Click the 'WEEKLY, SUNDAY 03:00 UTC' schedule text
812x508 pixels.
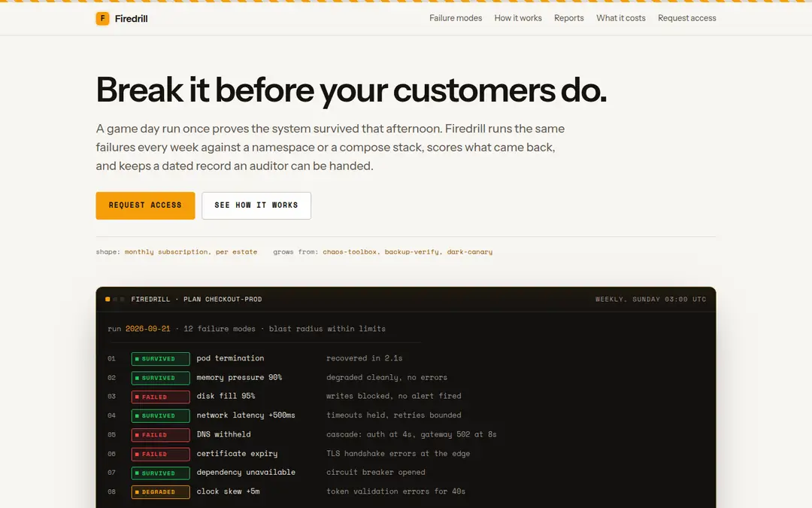(650, 299)
